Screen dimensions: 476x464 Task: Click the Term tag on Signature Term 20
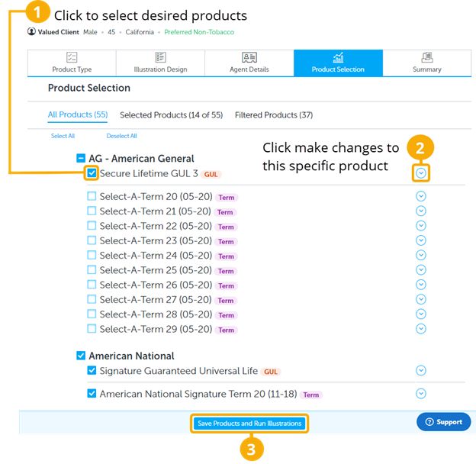(x=311, y=395)
